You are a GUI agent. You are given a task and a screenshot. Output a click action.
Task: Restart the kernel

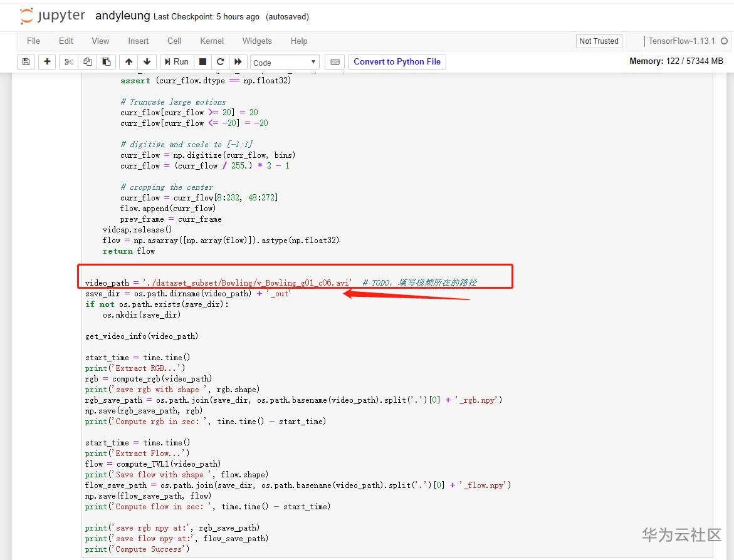[221, 62]
